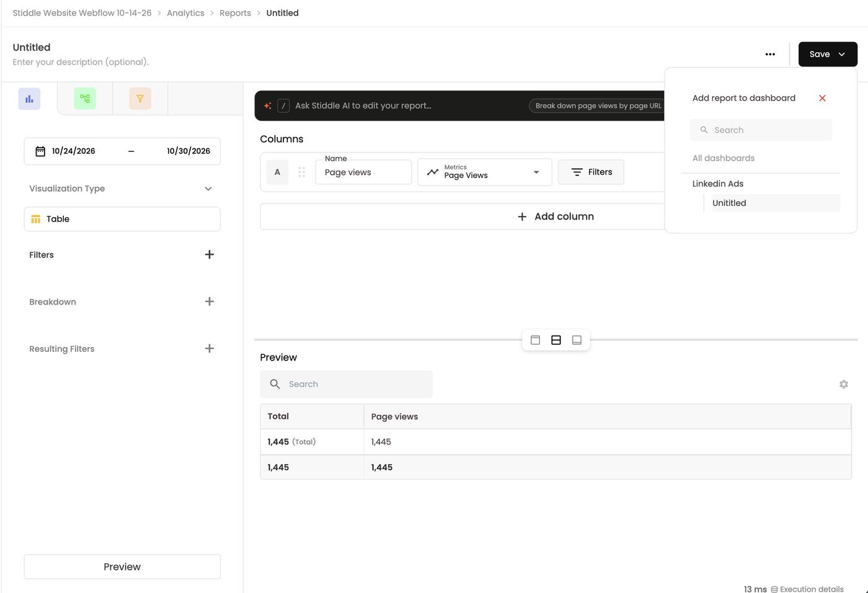
Task: Click the start date 10/24/2026
Action: point(74,151)
